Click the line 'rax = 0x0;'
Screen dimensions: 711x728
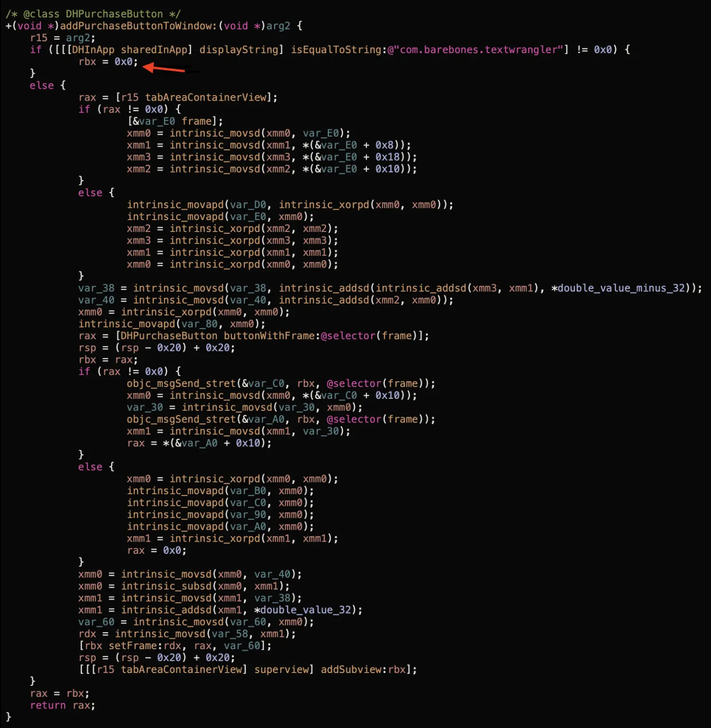[156, 550]
